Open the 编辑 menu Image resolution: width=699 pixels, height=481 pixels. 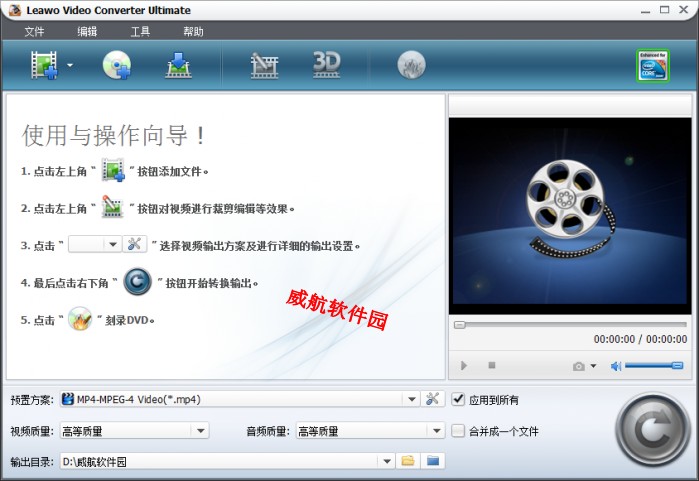87,31
